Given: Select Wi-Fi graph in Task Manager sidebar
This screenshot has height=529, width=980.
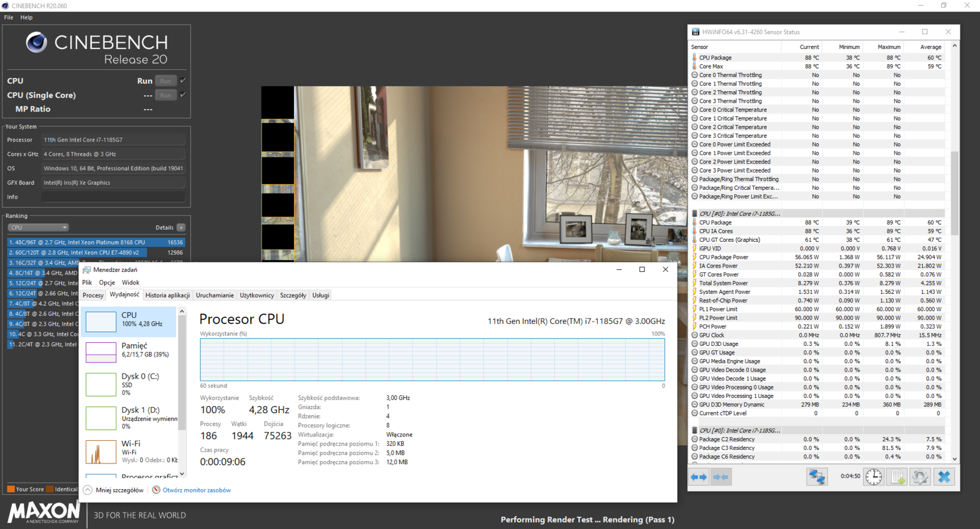Looking at the screenshot, I should (x=101, y=452).
